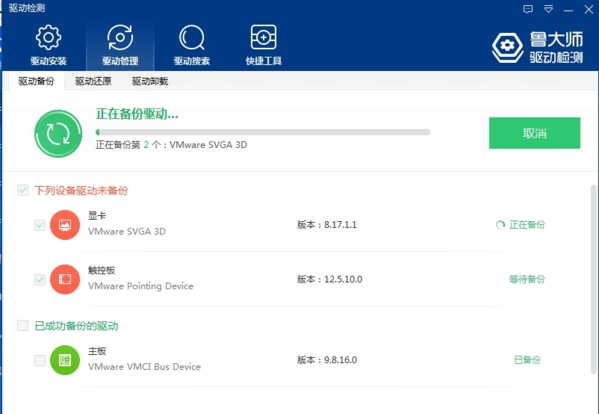Check the 已成功备份的驱动 group checkbox
The width and height of the screenshot is (599, 414).
[x=23, y=325]
